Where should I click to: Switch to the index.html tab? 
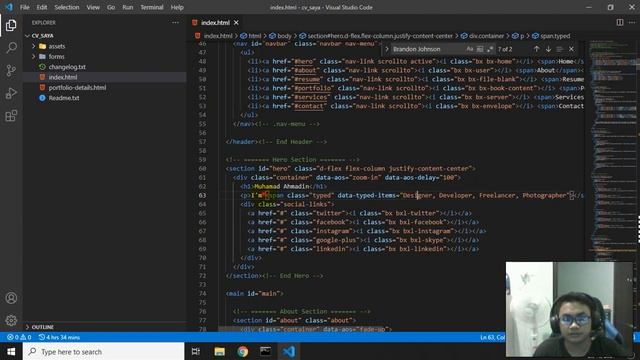(215, 23)
